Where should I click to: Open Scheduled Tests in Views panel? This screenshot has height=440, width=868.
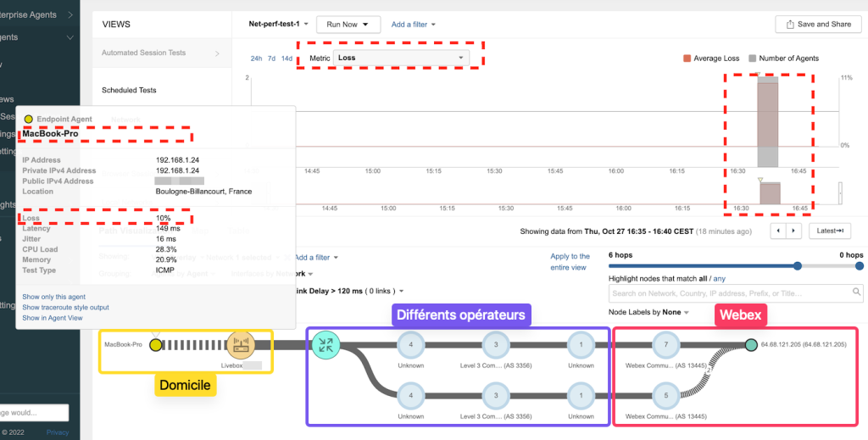[129, 90]
